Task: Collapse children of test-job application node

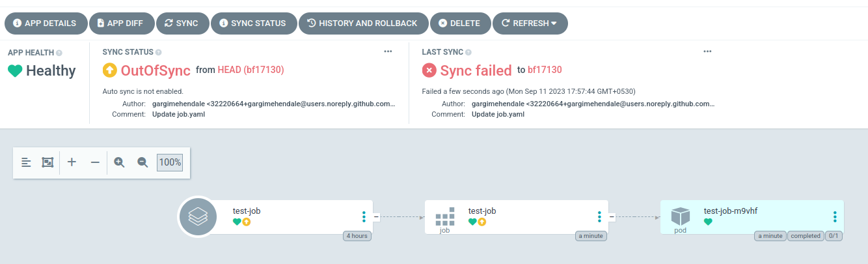Action: click(376, 217)
